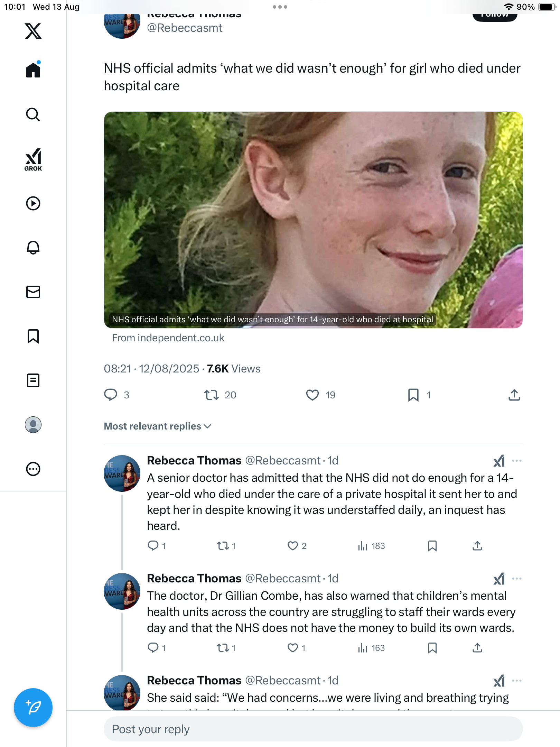Open the independent.co.uk source link
Image resolution: width=560 pixels, height=747 pixels.
click(x=168, y=338)
